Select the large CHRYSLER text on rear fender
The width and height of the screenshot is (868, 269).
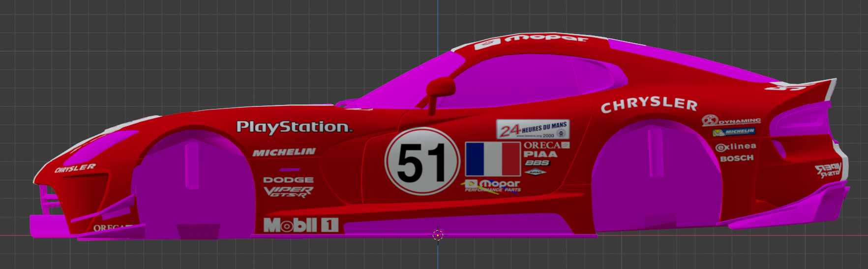tap(649, 104)
